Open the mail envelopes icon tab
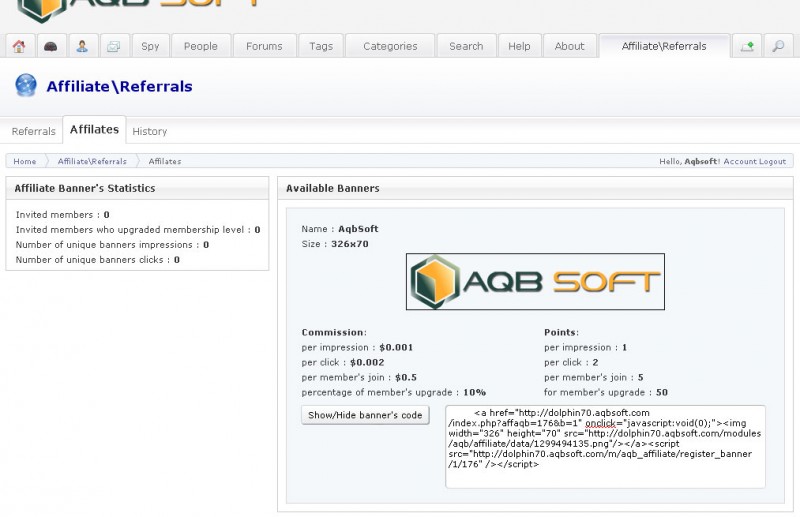Screen dimensions: 800x517 [x=113, y=46]
